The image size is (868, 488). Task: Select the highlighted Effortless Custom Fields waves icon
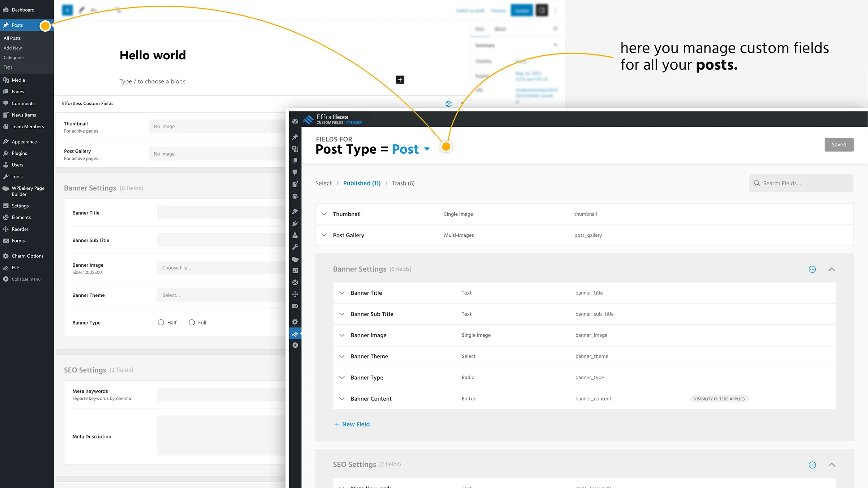(x=295, y=333)
